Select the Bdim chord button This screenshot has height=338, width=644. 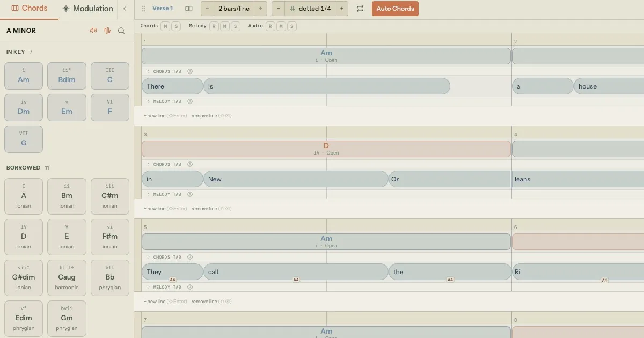[67, 76]
